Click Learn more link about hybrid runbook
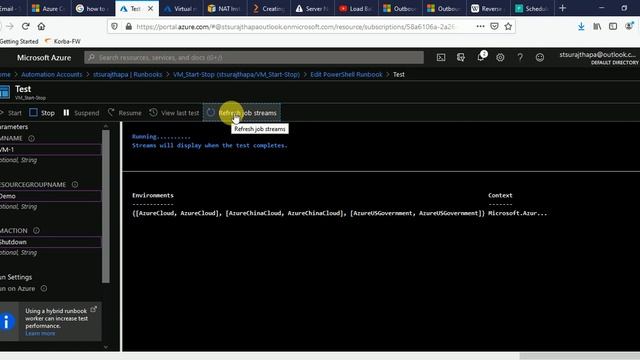The width and height of the screenshot is (640, 360). tap(40, 333)
